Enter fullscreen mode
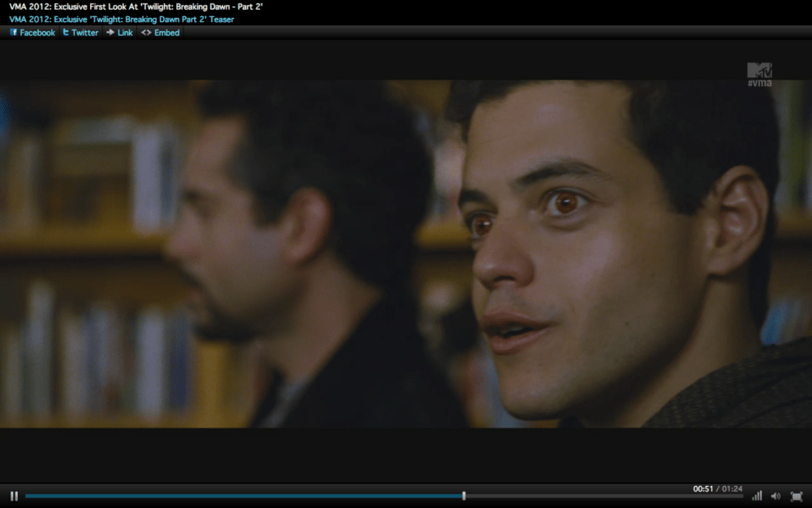The width and height of the screenshot is (812, 508). [x=796, y=496]
